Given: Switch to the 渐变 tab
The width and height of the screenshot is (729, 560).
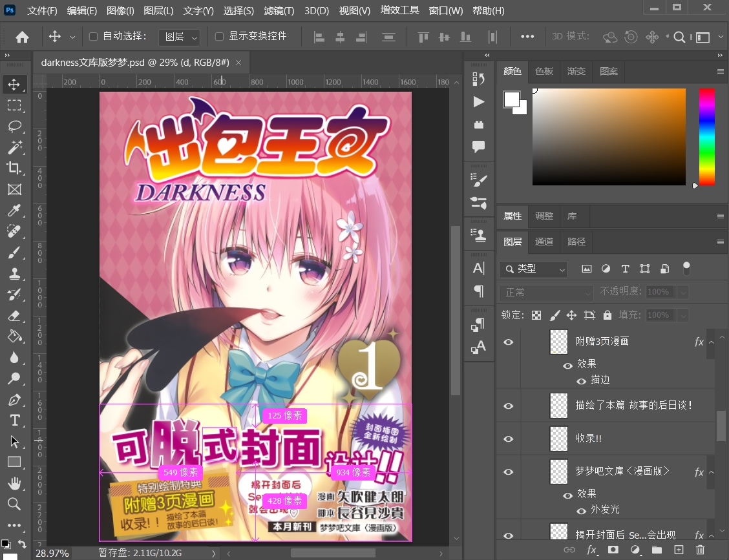Looking at the screenshot, I should (x=576, y=71).
